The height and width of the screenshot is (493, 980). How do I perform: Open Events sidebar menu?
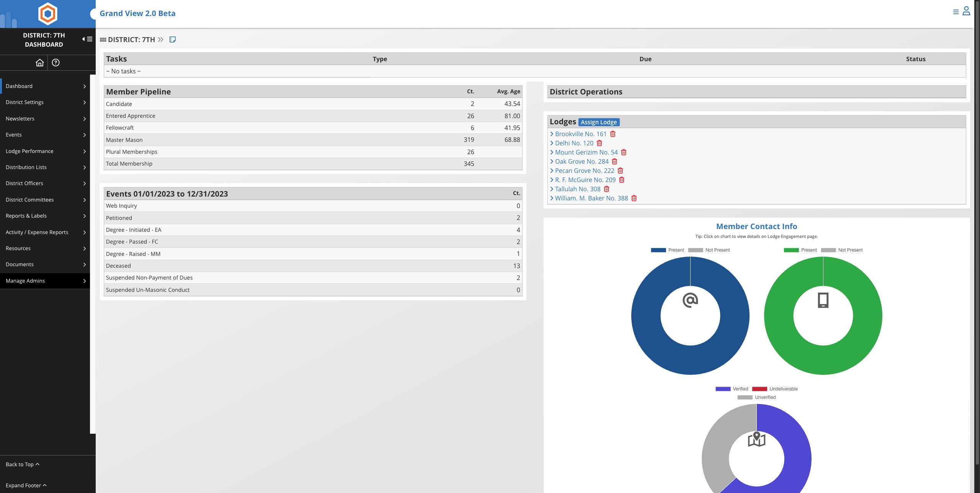pyautogui.click(x=45, y=135)
